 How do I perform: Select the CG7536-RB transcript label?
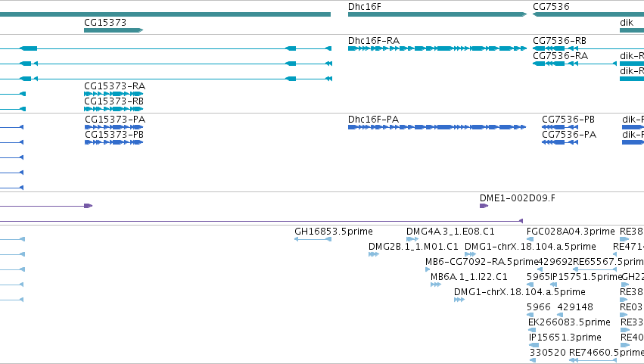click(559, 41)
